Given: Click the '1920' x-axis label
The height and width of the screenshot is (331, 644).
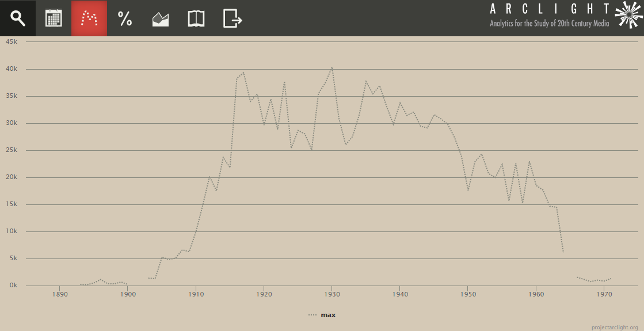Looking at the screenshot, I should [264, 295].
